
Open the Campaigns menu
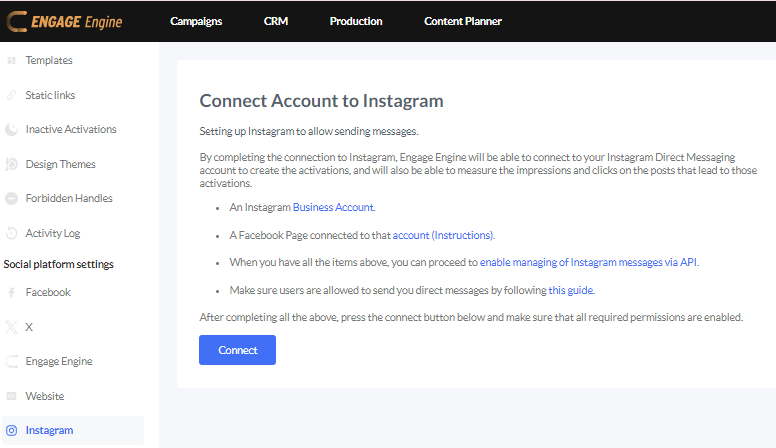coord(196,21)
